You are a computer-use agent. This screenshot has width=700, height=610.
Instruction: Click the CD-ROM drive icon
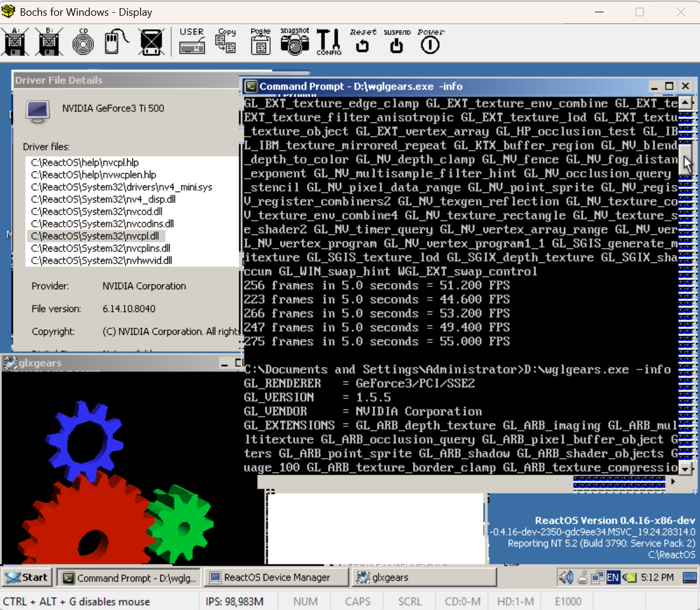[83, 43]
